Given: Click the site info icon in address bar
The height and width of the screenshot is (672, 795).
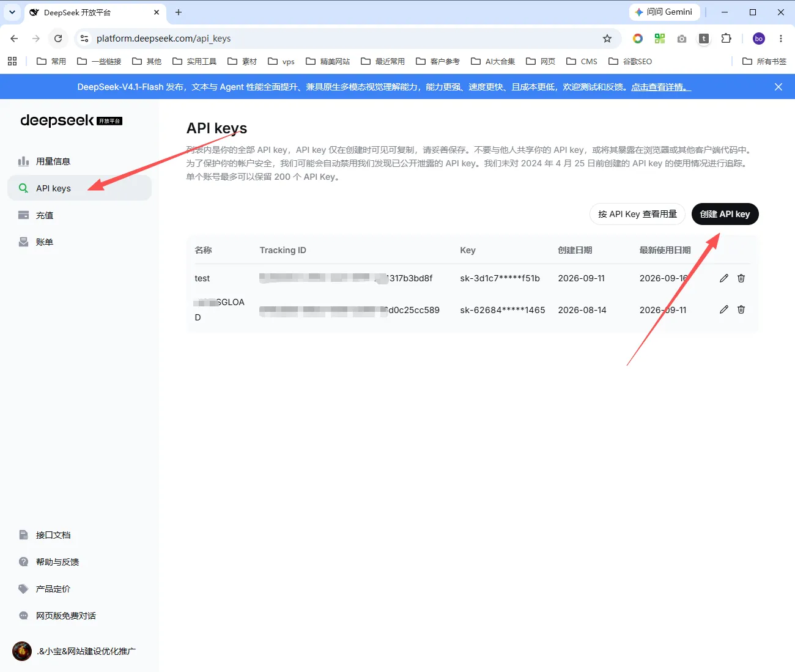Looking at the screenshot, I should pos(84,39).
